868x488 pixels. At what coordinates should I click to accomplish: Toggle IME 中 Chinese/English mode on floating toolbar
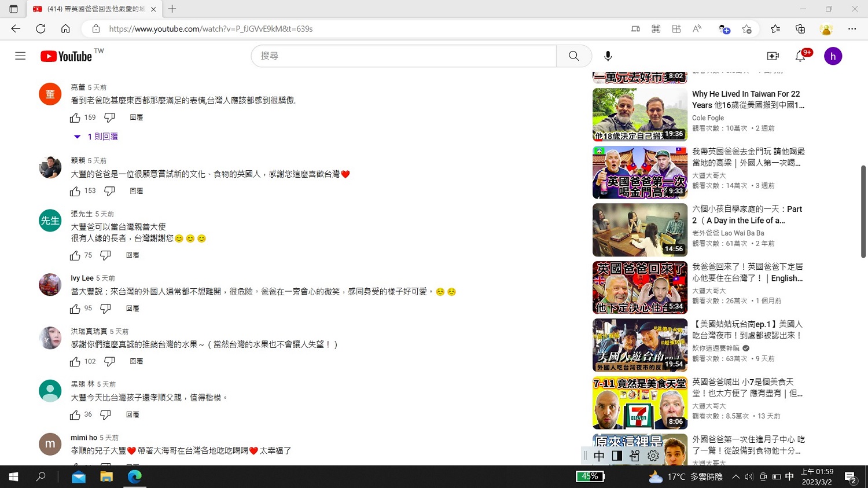599,456
